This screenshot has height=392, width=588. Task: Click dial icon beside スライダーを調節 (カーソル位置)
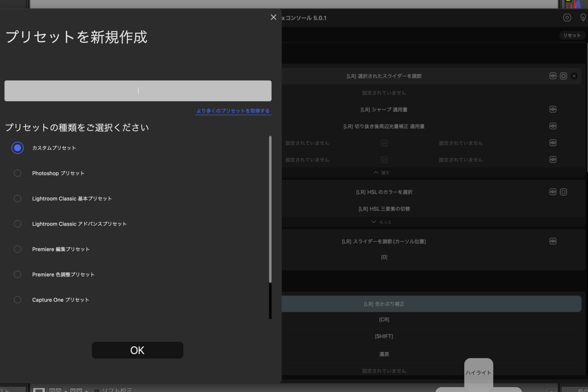(553, 241)
